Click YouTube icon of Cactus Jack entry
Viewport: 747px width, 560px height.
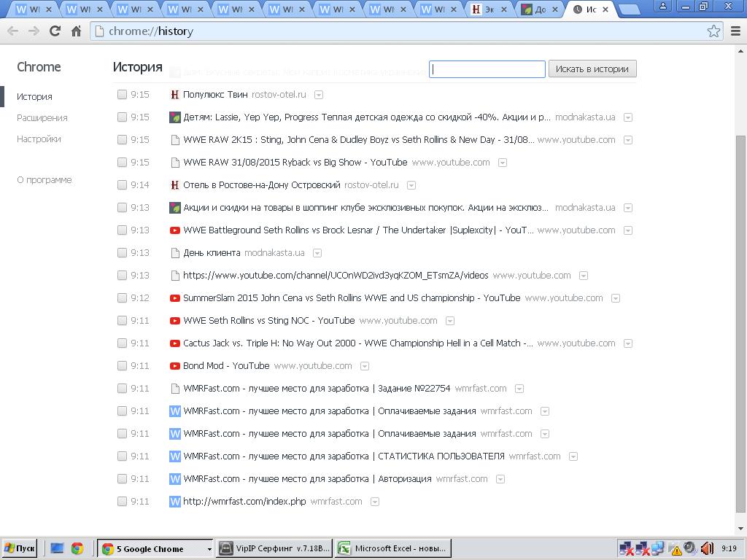click(x=175, y=343)
